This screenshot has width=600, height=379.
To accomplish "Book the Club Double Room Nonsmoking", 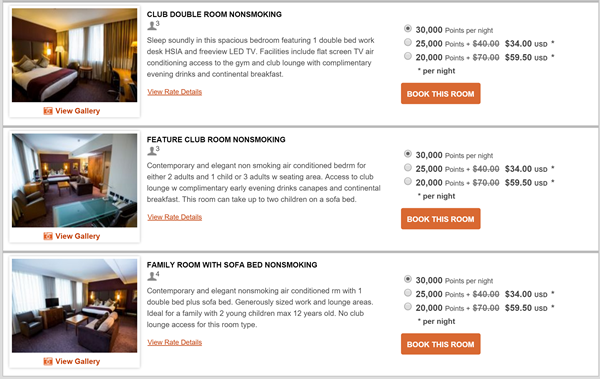I will [x=440, y=93].
